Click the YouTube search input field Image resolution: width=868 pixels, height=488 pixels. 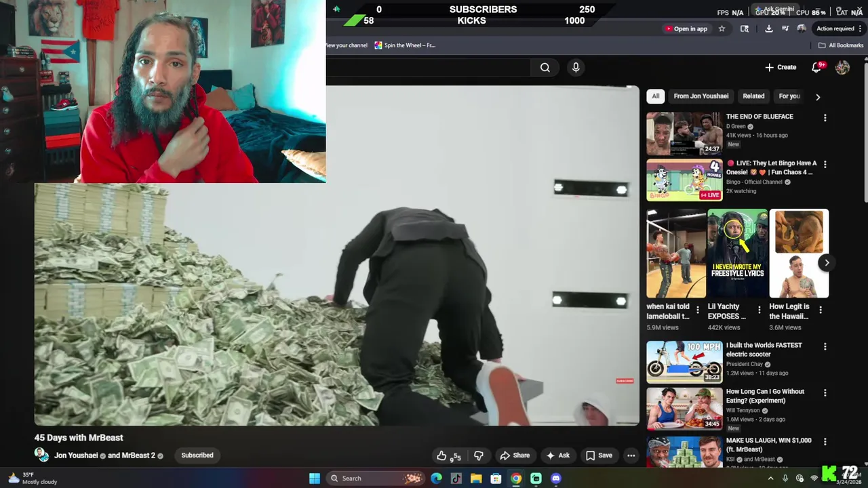(428, 67)
